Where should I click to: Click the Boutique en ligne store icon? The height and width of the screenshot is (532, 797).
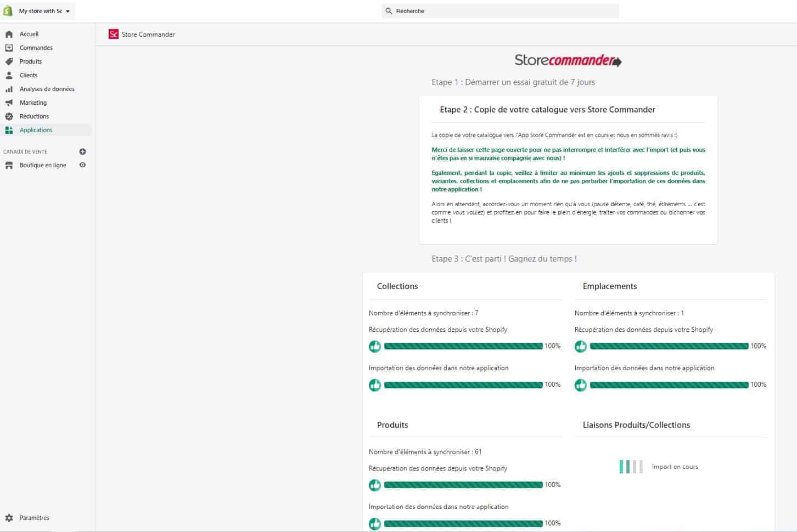(9, 165)
